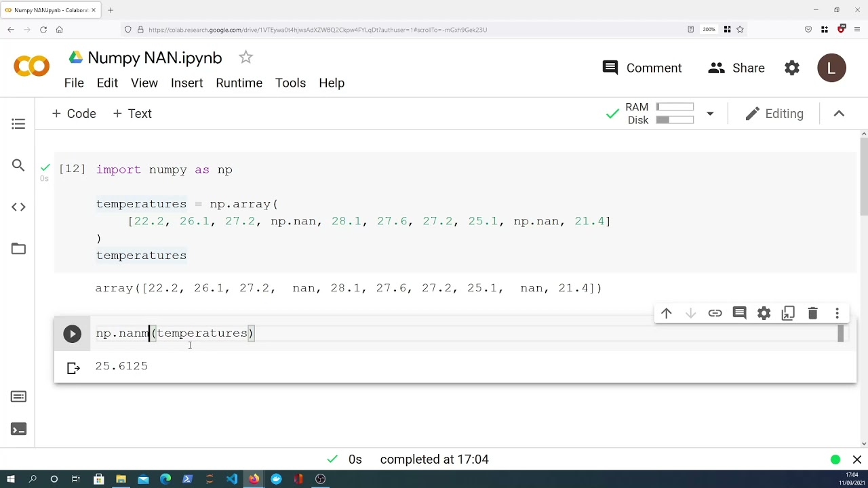Bookmark this page star icon

click(x=740, y=30)
